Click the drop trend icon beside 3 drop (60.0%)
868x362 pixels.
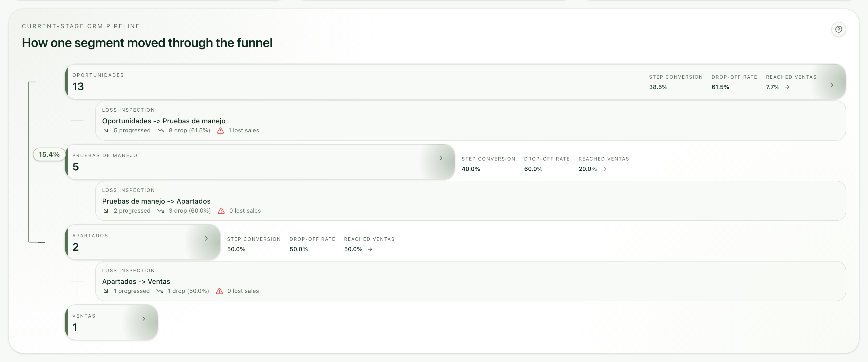coord(161,211)
